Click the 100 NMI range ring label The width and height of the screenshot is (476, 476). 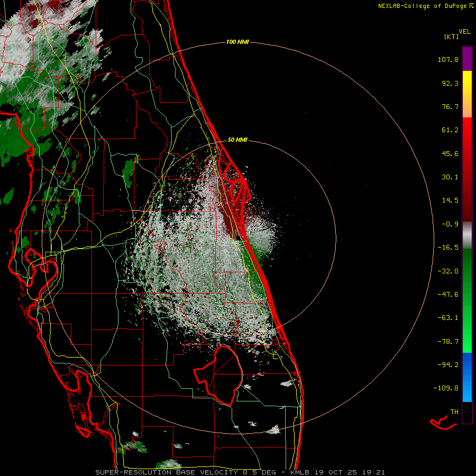coord(237,42)
